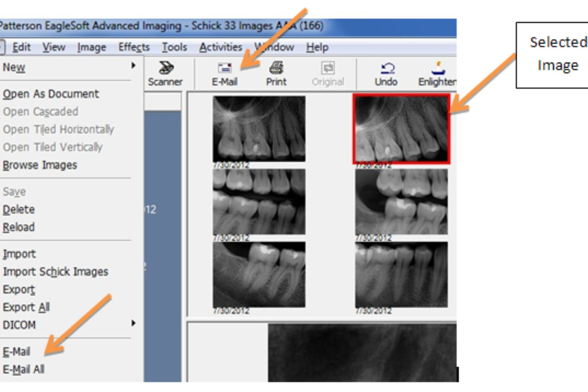Select the bottom-left lower molar x-ray thumbnail
The height and width of the screenshot is (392, 588).
pos(259,274)
